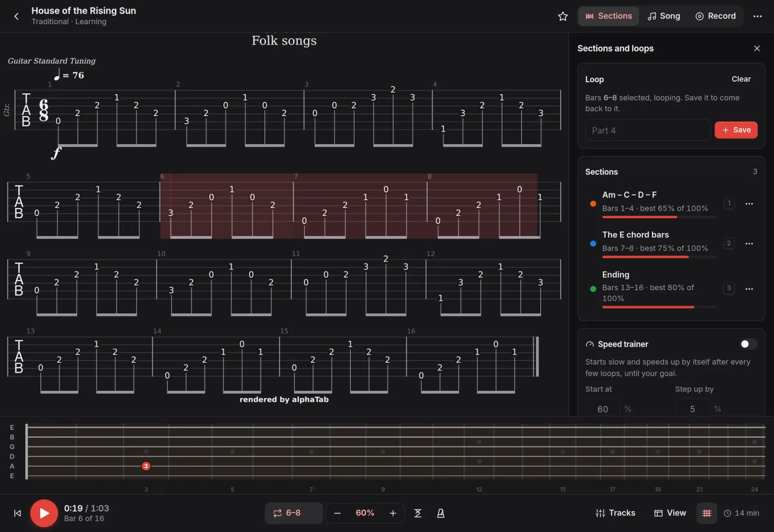This screenshot has width=774, height=532.
Task: Click the Start at percent field
Action: click(603, 409)
